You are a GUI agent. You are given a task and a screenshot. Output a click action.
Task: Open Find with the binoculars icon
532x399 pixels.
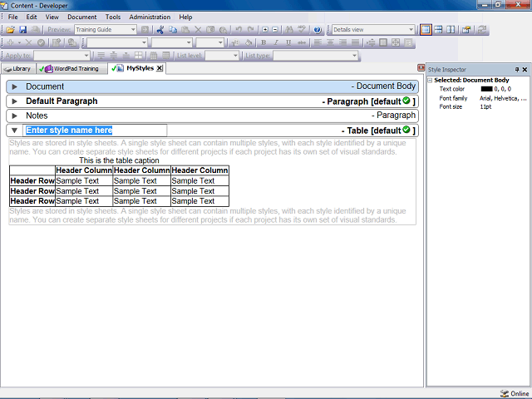(289, 30)
